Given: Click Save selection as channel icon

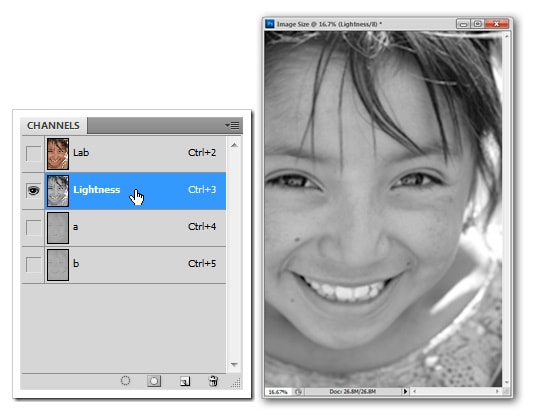Looking at the screenshot, I should pos(154,381).
